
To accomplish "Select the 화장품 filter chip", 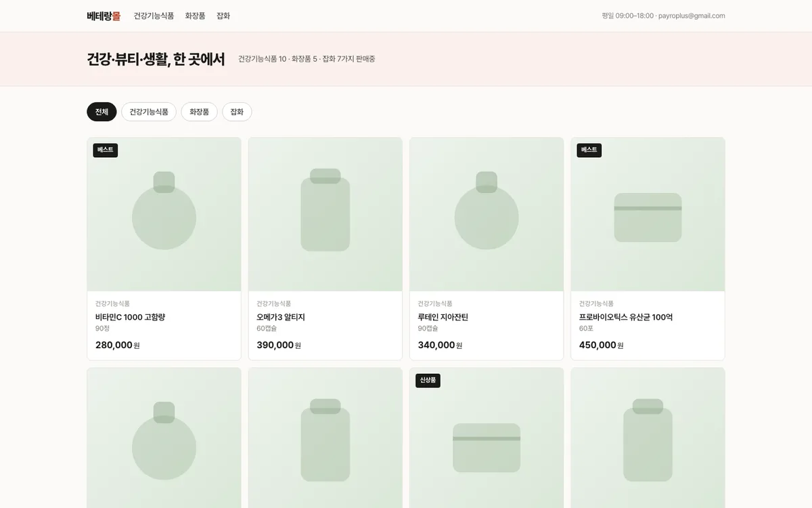I will (199, 112).
